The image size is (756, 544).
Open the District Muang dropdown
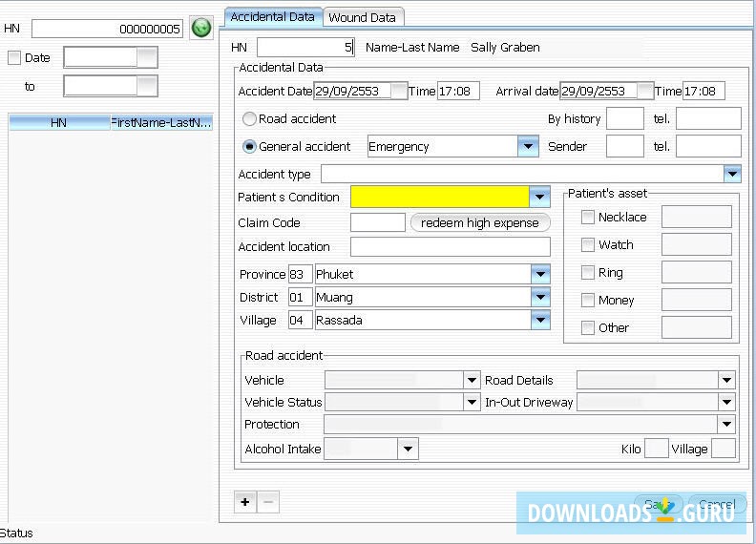(540, 297)
